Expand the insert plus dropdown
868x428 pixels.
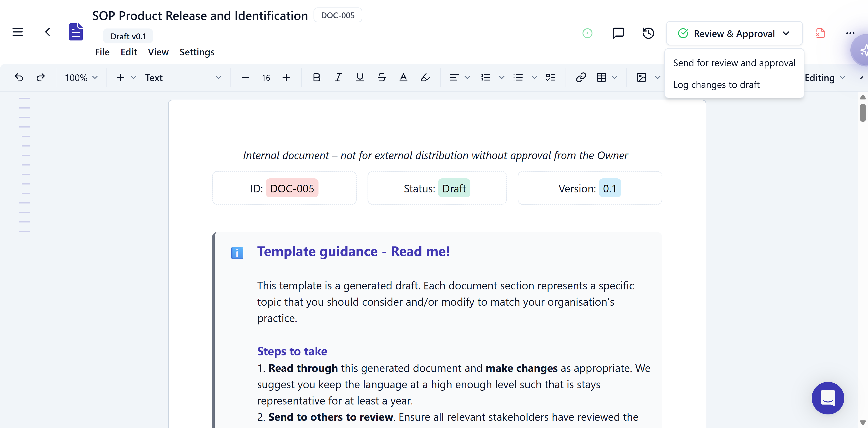133,78
